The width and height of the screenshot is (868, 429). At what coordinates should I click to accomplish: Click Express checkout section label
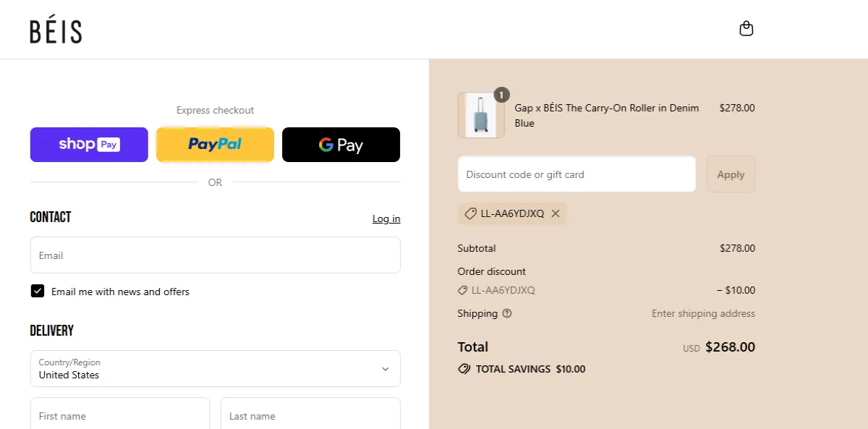tap(215, 110)
